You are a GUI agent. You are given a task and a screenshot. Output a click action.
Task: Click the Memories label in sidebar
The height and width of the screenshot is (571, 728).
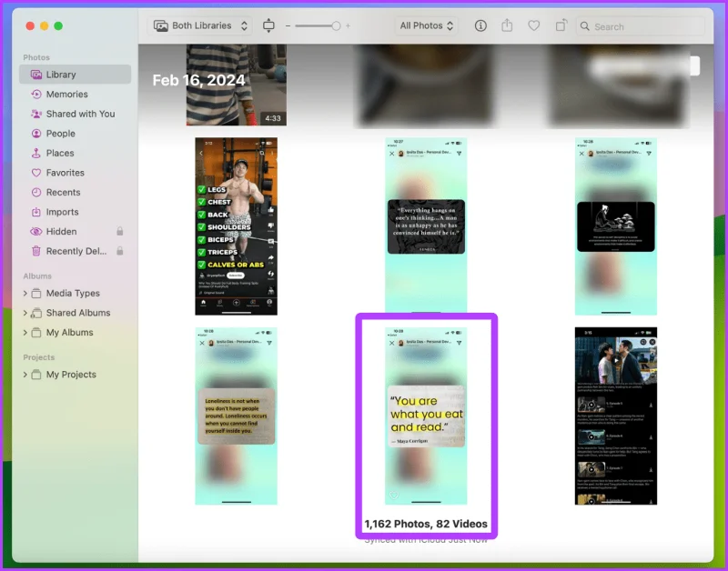66,95
